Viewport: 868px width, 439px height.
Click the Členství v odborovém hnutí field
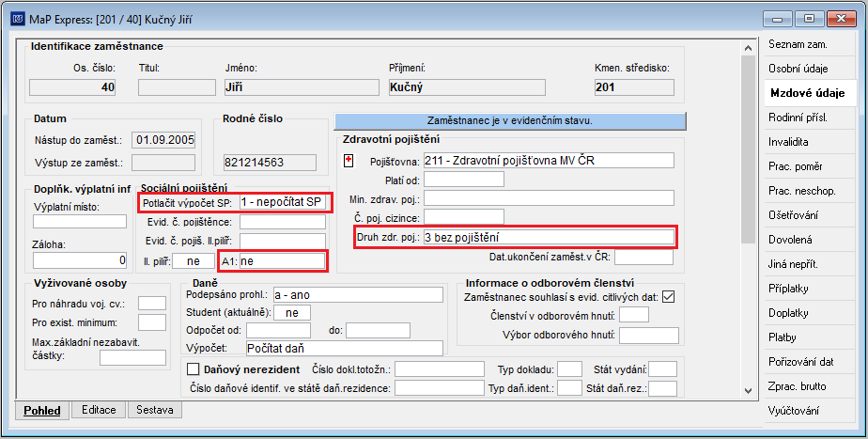click(x=634, y=315)
